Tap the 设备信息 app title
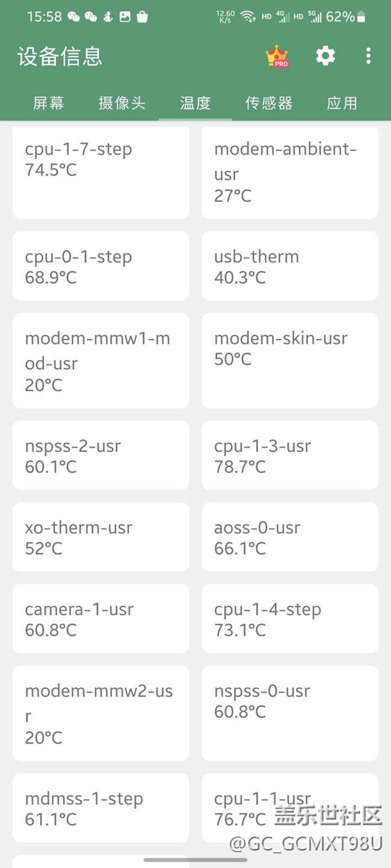The width and height of the screenshot is (391, 868). (x=60, y=57)
